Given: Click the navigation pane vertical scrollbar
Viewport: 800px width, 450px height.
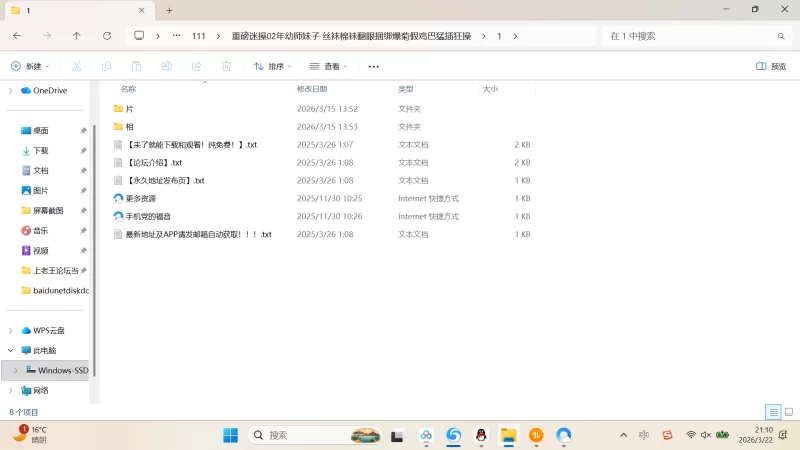Looking at the screenshot, I should (94, 250).
